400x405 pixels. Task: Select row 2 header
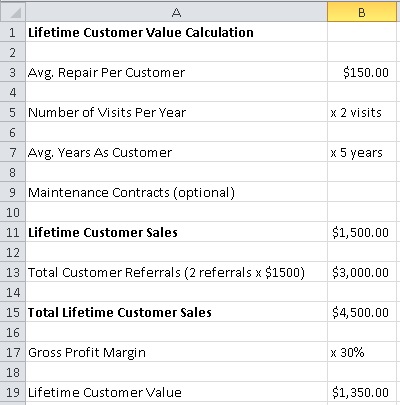point(13,52)
